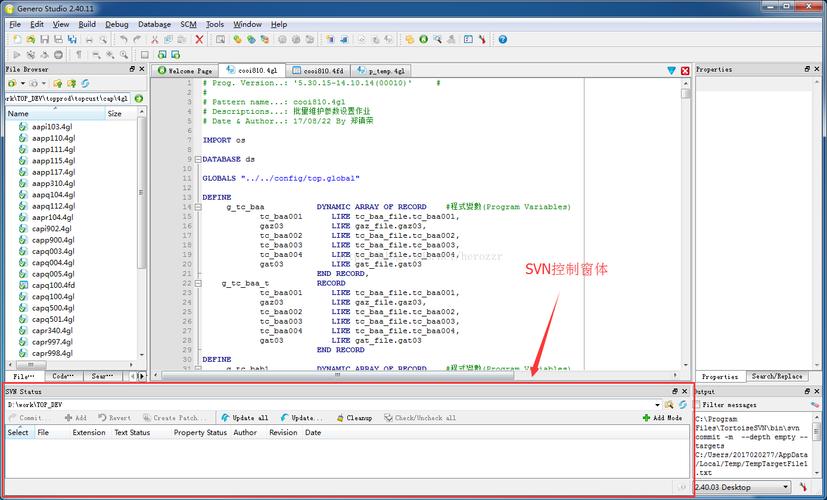
Task: Click the red X delete icon in toolbar
Action: pyautogui.click(x=199, y=40)
